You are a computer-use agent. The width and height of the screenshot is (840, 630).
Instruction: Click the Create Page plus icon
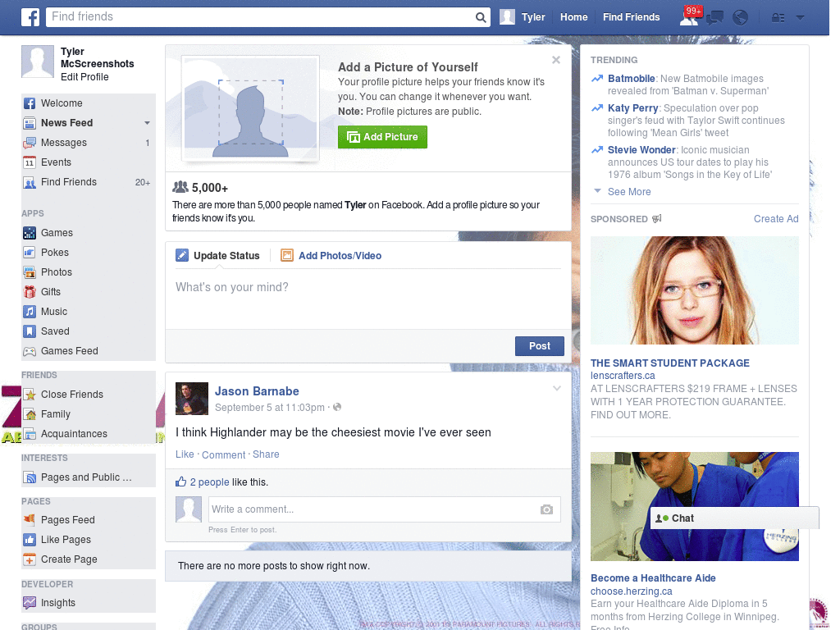[x=30, y=559]
